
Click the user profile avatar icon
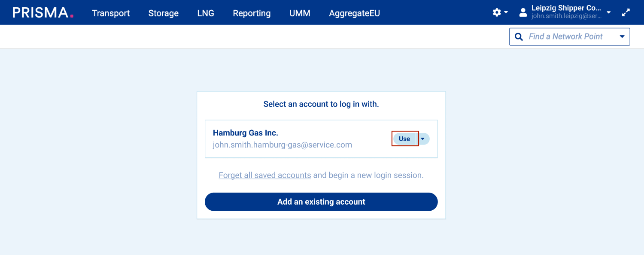click(x=523, y=12)
